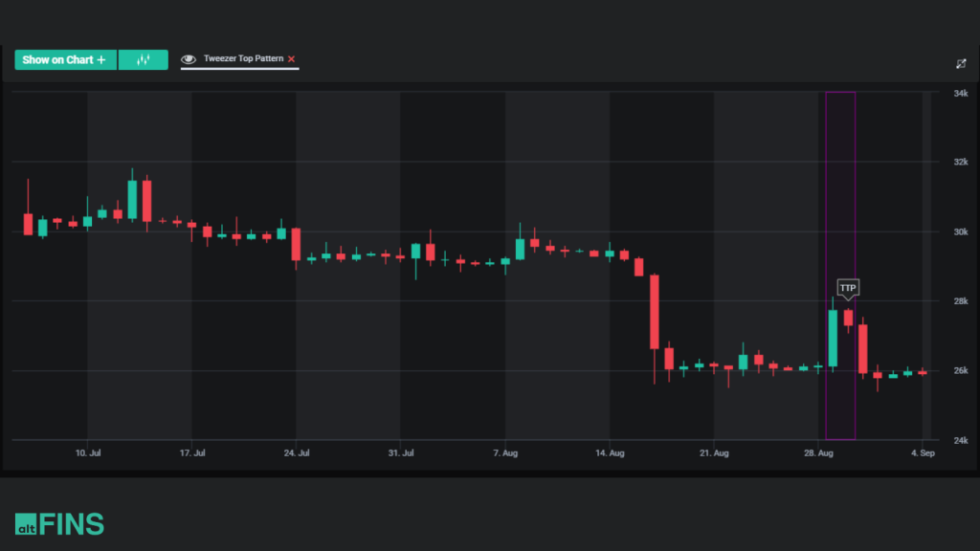Click the 21. Aug date label
The image size is (980, 551).
point(714,452)
